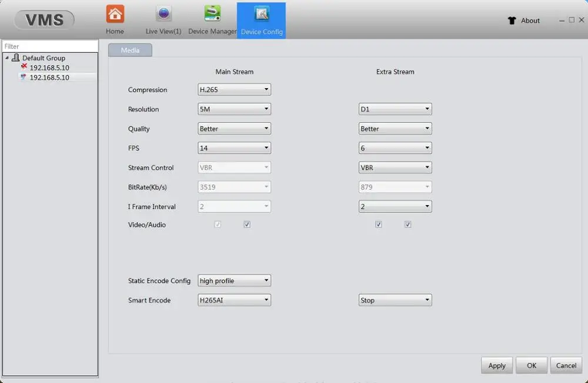Open Extra Stream I Frame Interval dropdown
Image resolution: width=588 pixels, height=383 pixels.
click(x=395, y=207)
